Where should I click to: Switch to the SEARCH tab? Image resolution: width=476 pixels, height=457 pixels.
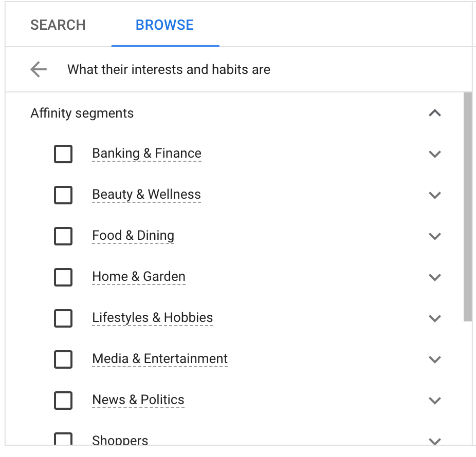point(58,25)
